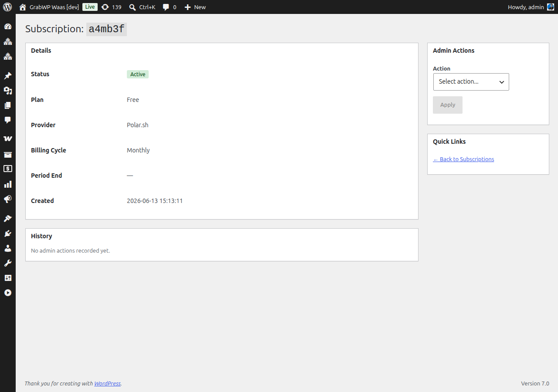Click the Action field label

point(442,69)
